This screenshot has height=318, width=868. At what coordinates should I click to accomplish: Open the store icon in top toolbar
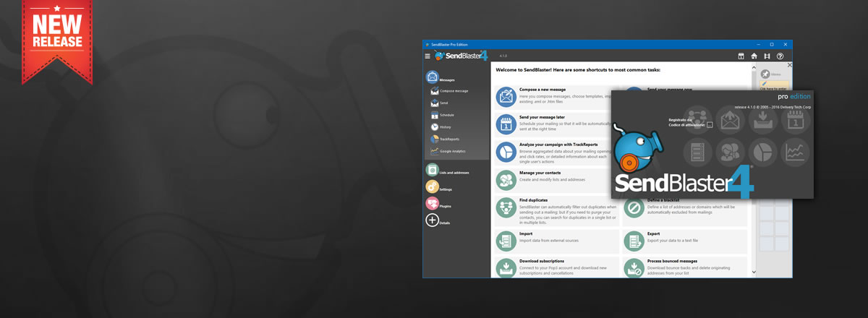click(x=741, y=56)
